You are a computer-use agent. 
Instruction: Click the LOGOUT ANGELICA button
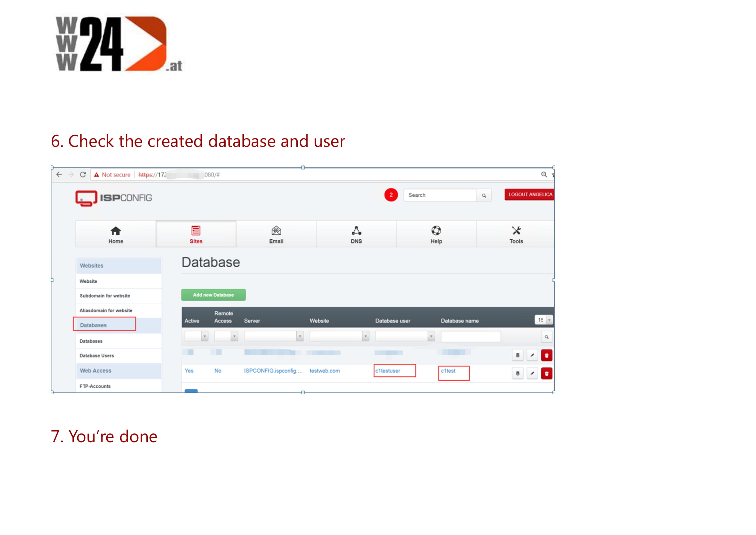click(529, 194)
